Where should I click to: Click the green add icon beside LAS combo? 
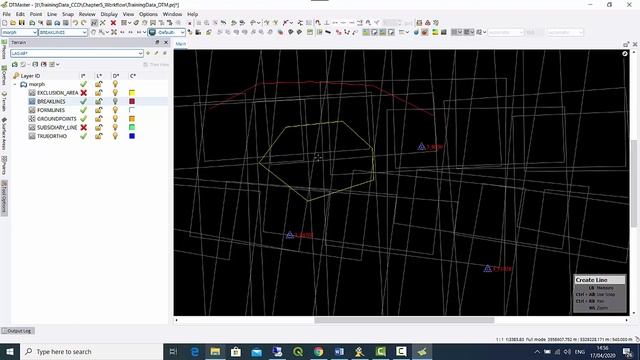(148, 53)
